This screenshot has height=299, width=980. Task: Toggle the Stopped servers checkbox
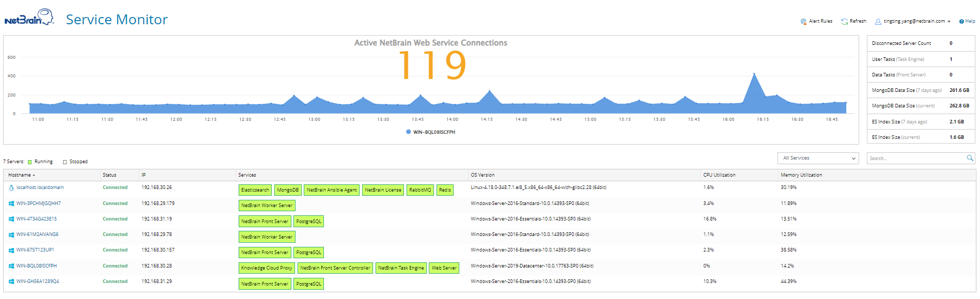point(65,162)
